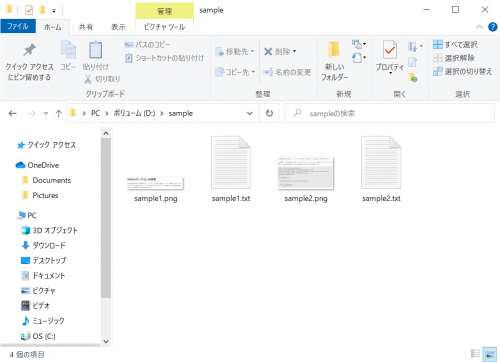Click Copy path (パスのコピー)
The image size is (500, 362).
[147, 45]
